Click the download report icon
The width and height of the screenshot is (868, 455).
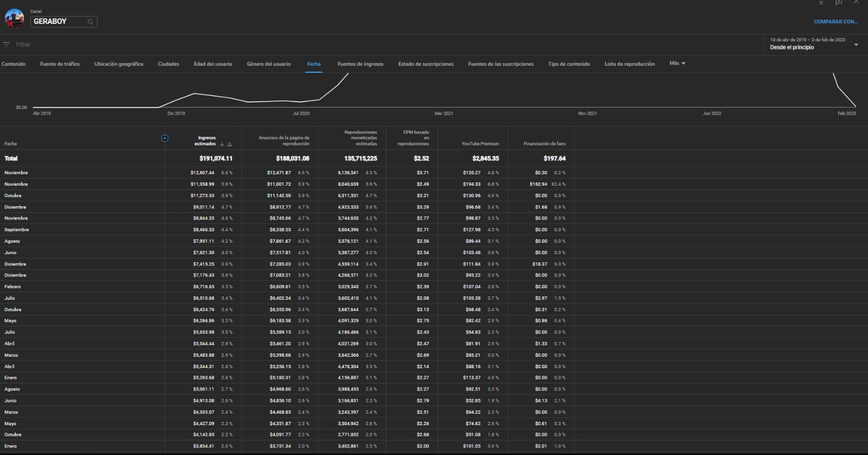click(821, 2)
